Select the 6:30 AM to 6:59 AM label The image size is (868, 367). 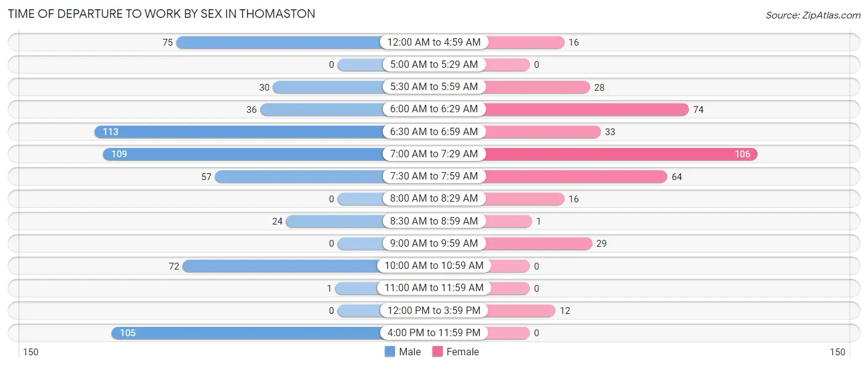434,131
